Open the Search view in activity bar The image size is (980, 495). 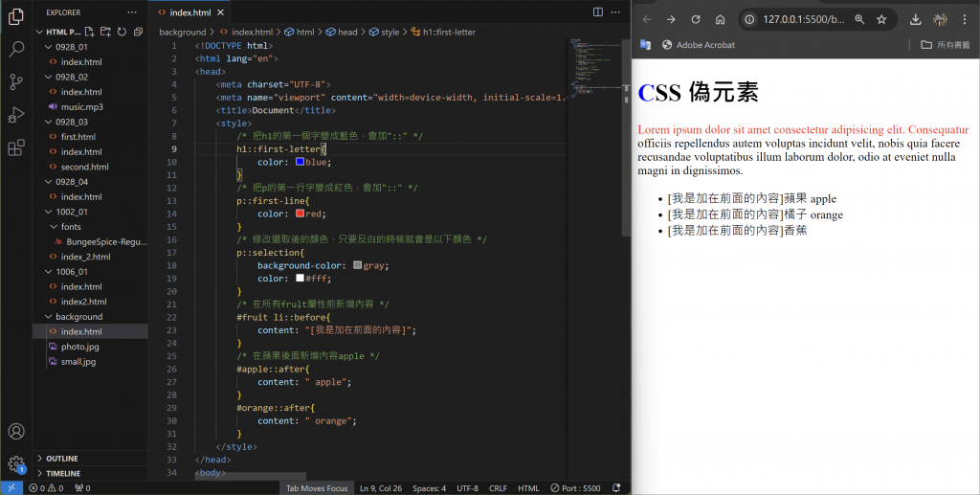click(x=16, y=50)
